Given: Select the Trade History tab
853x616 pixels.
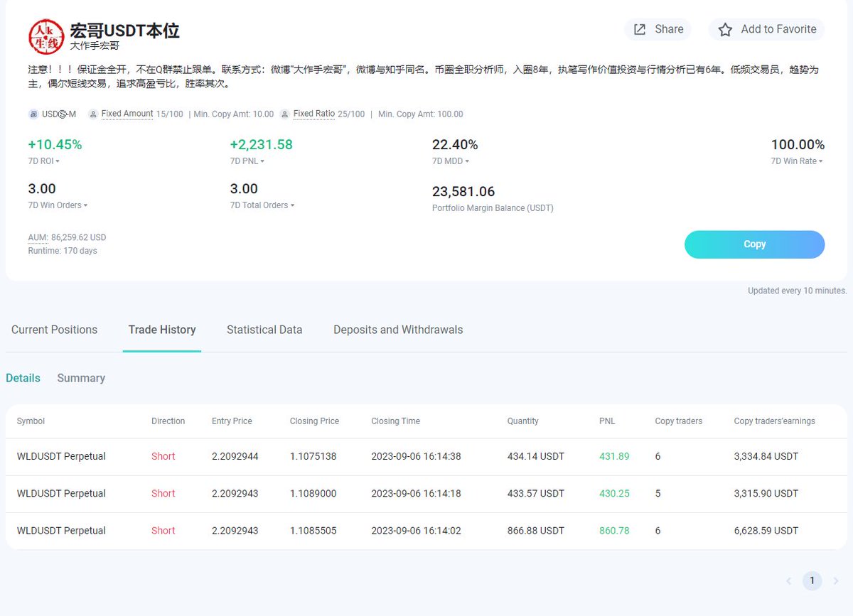Looking at the screenshot, I should pyautogui.click(x=162, y=330).
